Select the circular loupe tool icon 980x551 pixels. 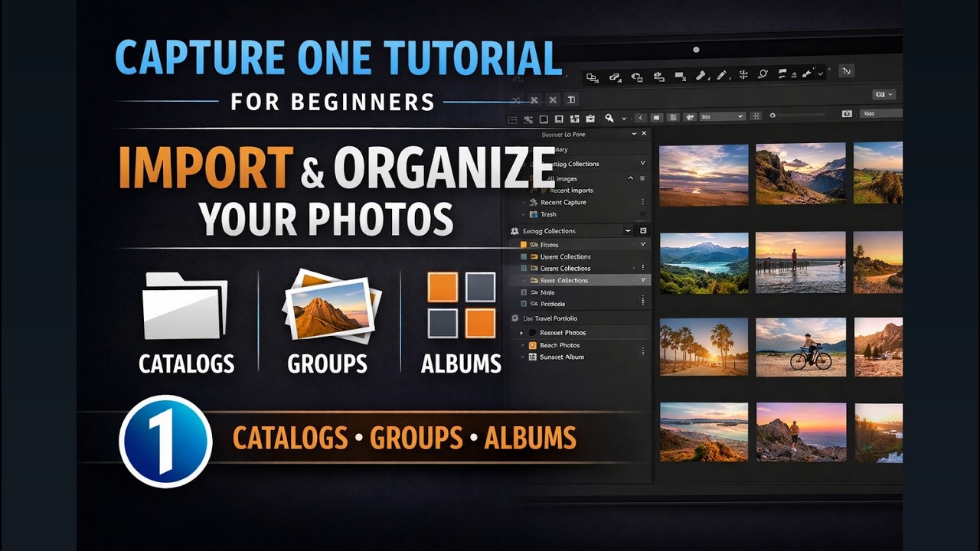763,74
